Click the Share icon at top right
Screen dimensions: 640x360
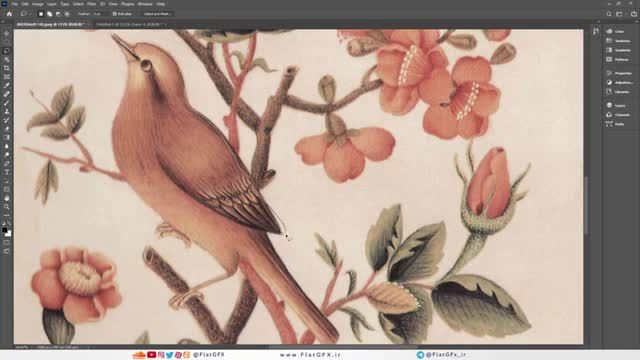click(x=634, y=14)
